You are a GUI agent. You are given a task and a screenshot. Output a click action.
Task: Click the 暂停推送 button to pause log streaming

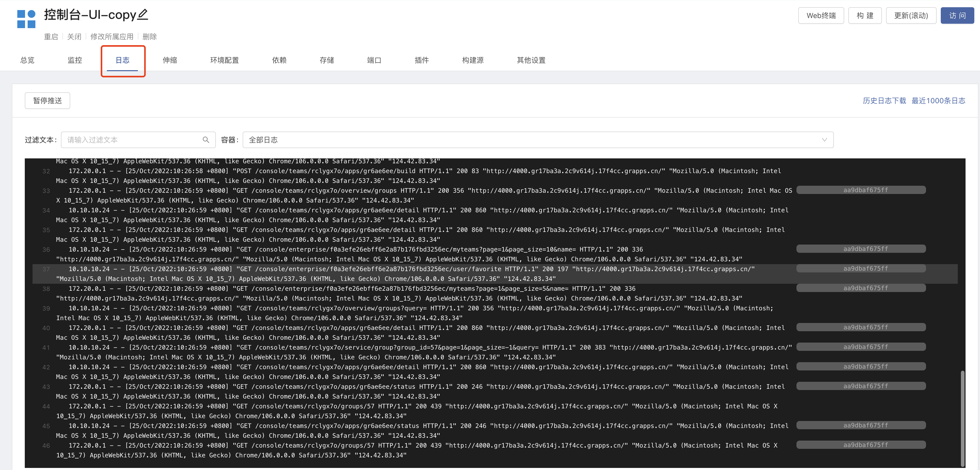pyautogui.click(x=47, y=100)
